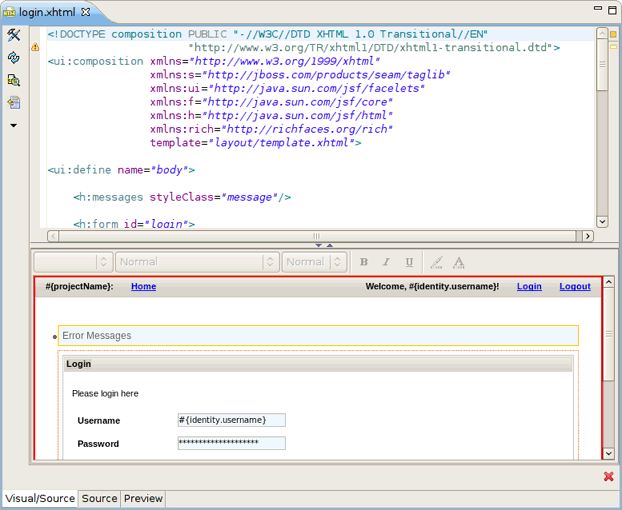Click source editor horizontal scroll right arrow

[x=588, y=236]
